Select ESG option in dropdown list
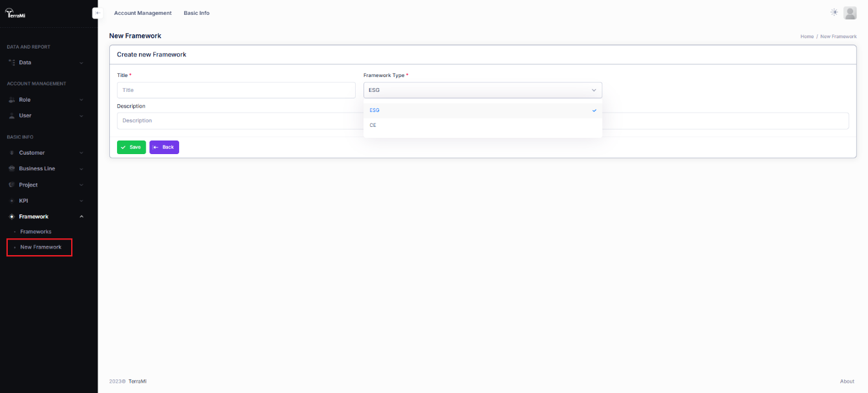The height and width of the screenshot is (393, 868). [x=374, y=111]
